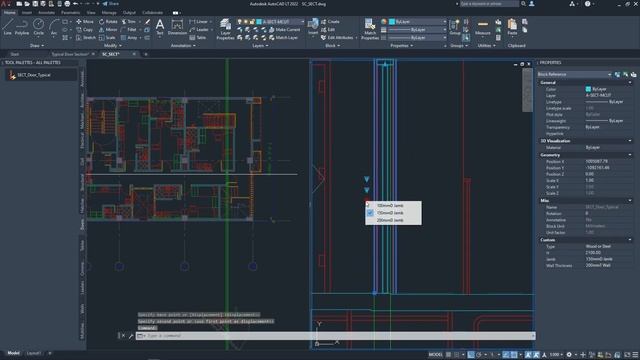Click the Edit Attributes button
The image size is (640, 360).
pos(337,38)
